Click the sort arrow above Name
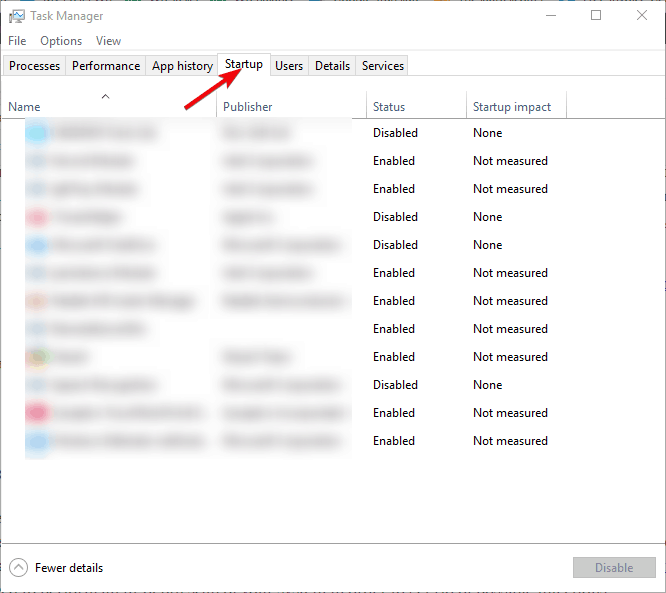The height and width of the screenshot is (593, 666). [x=105, y=96]
